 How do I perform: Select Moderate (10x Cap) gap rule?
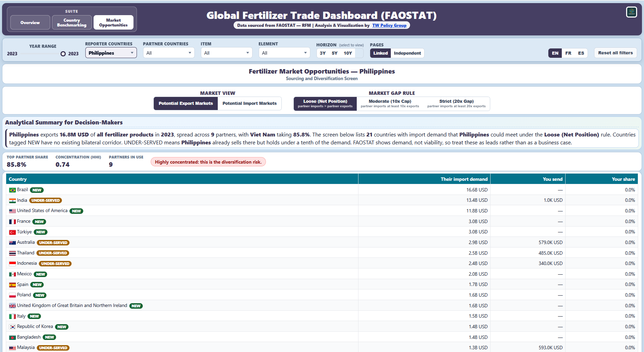(x=390, y=103)
